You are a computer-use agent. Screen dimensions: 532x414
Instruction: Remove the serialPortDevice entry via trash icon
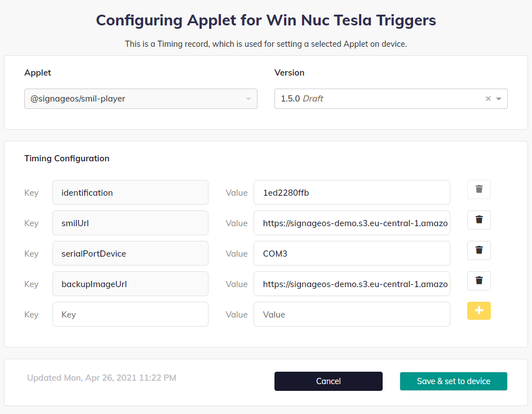pos(479,250)
